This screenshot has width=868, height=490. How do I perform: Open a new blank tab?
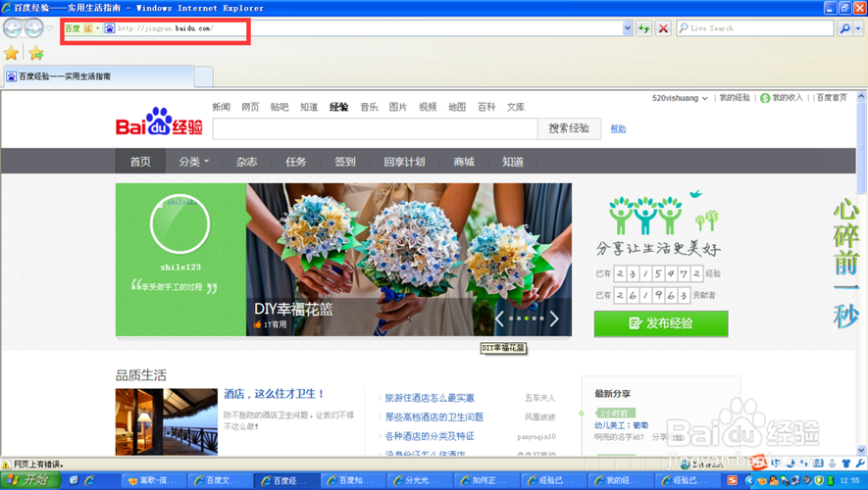click(x=204, y=76)
